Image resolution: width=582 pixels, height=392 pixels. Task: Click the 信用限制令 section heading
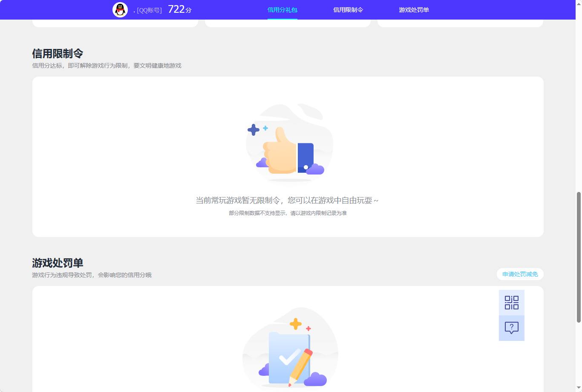click(x=58, y=54)
